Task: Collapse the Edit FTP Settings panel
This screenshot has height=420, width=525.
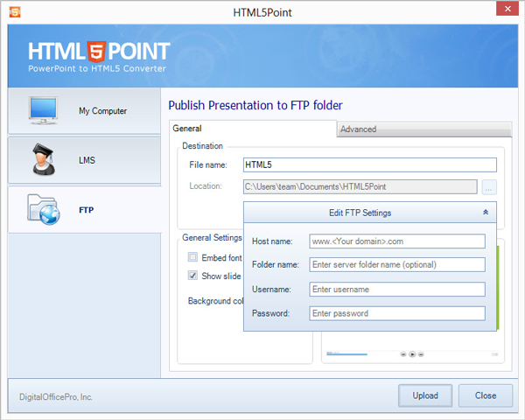Action: pos(486,213)
